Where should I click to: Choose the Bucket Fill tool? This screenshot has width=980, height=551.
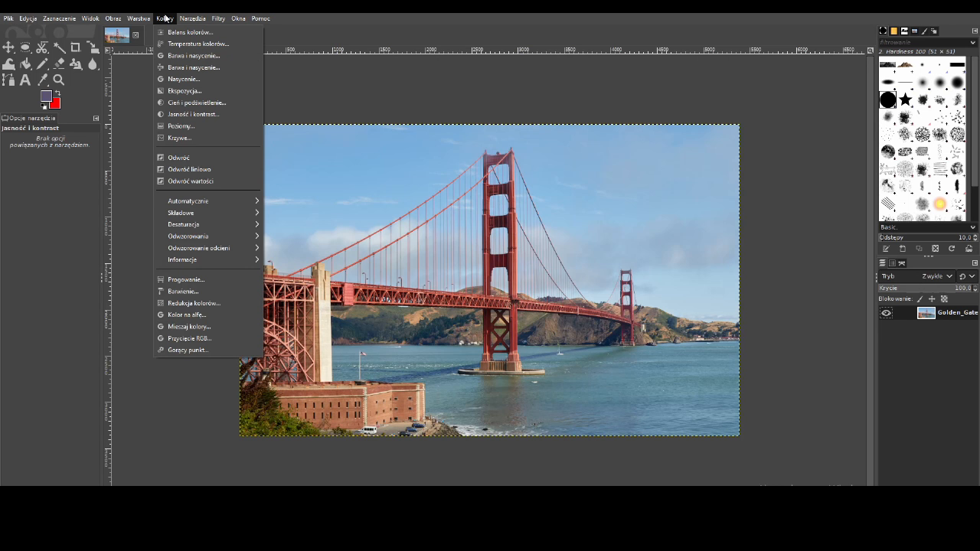25,64
